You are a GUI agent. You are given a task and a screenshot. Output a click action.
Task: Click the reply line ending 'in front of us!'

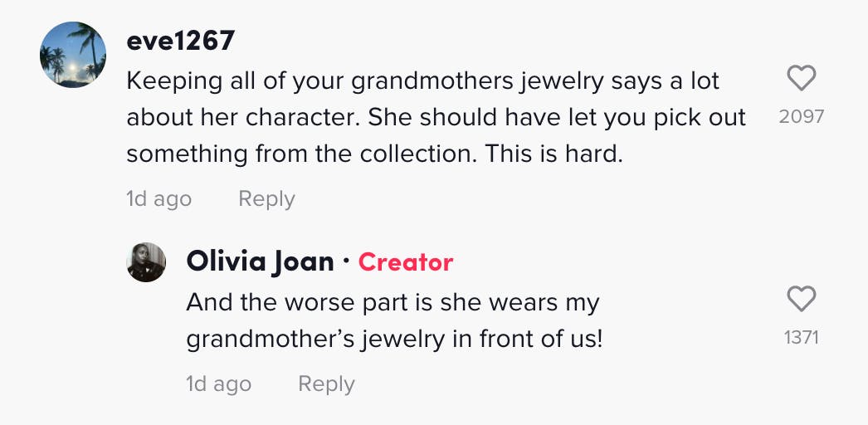tap(394, 340)
